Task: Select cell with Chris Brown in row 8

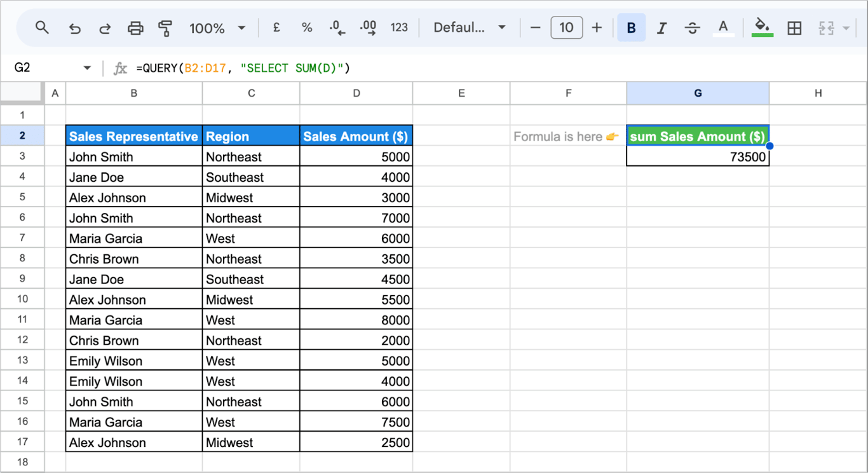Action: (x=134, y=259)
